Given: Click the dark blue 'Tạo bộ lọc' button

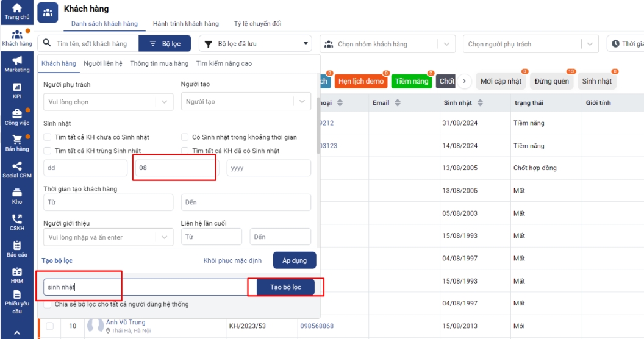Looking at the screenshot, I should coord(285,287).
